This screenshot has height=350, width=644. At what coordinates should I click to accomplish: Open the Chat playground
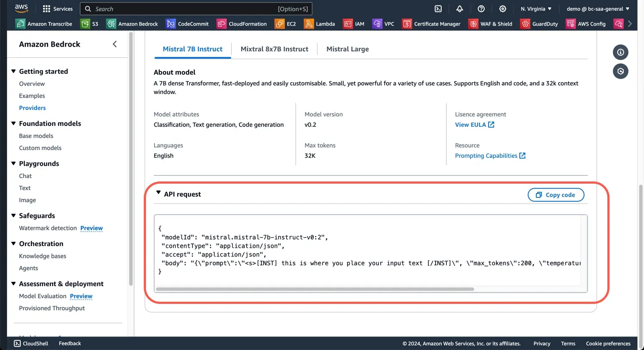coord(25,176)
